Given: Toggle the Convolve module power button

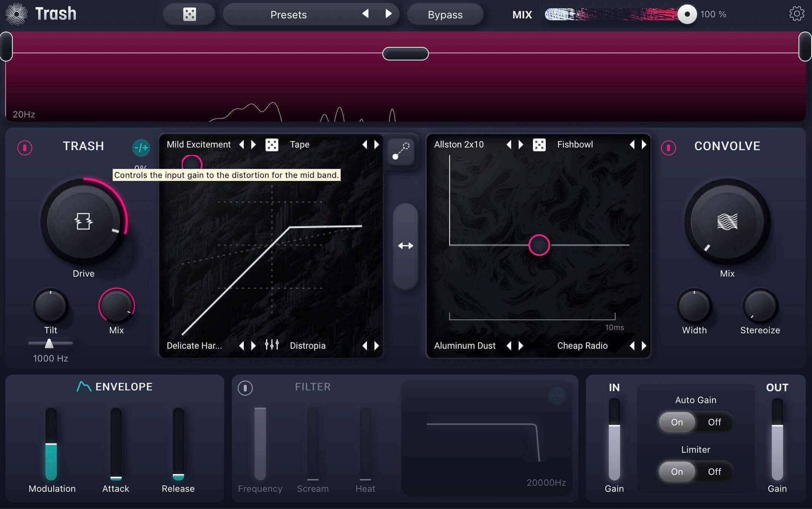Looking at the screenshot, I should [668, 148].
